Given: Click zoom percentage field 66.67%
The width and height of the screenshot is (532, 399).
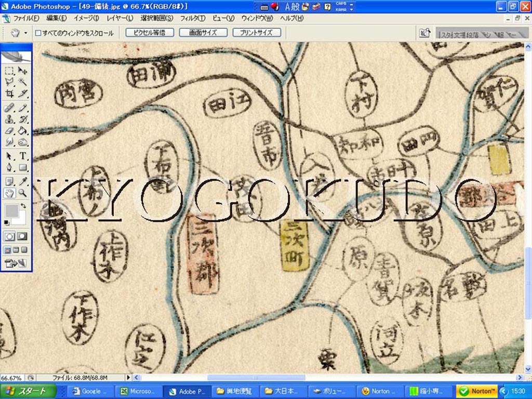Looking at the screenshot, I should coord(11,378).
